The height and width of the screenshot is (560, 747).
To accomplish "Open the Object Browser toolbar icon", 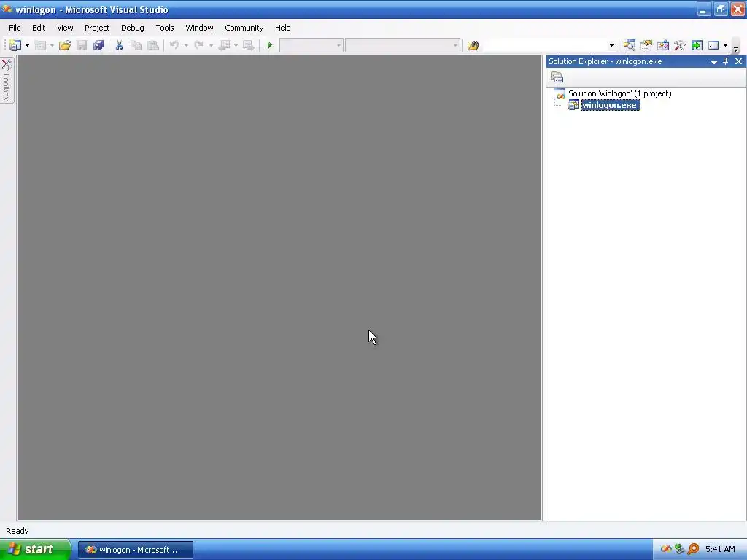I will (x=663, y=46).
